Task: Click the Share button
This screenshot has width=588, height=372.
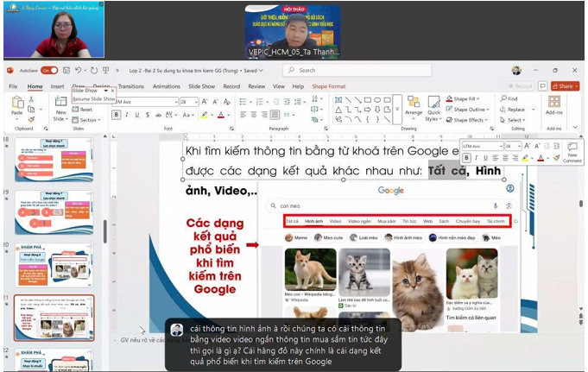Action: [x=565, y=86]
